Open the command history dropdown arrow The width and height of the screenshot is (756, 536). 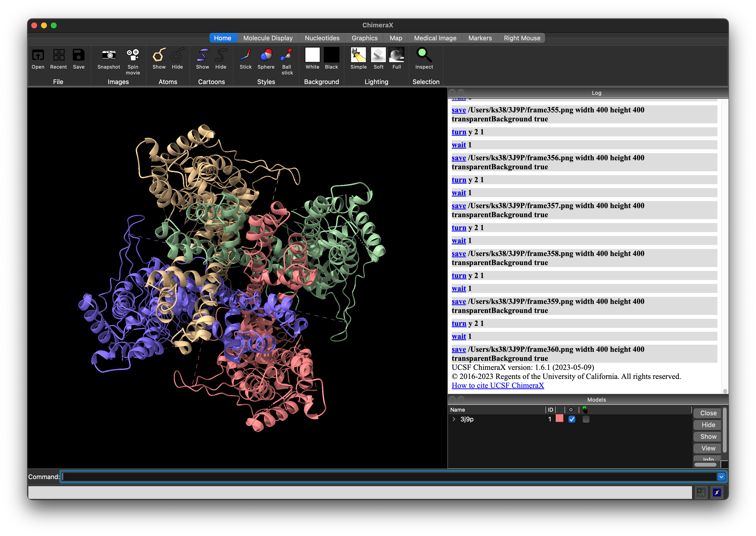[x=721, y=477]
